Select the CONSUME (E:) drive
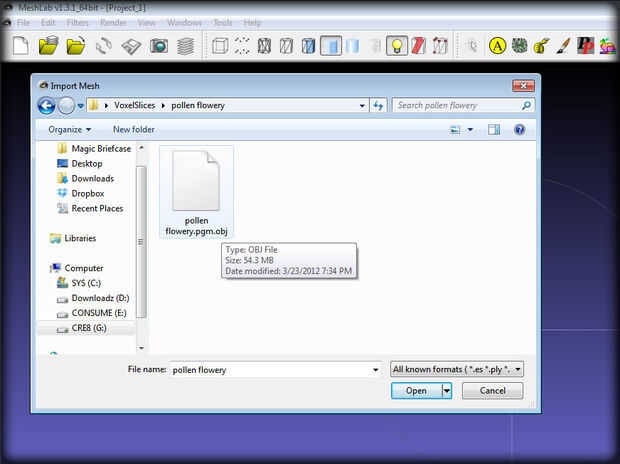The image size is (620, 464). coord(92,313)
